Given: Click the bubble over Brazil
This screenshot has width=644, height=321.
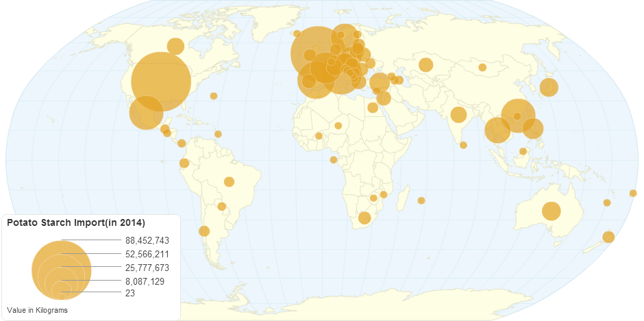Looking at the screenshot, I should [229, 181].
